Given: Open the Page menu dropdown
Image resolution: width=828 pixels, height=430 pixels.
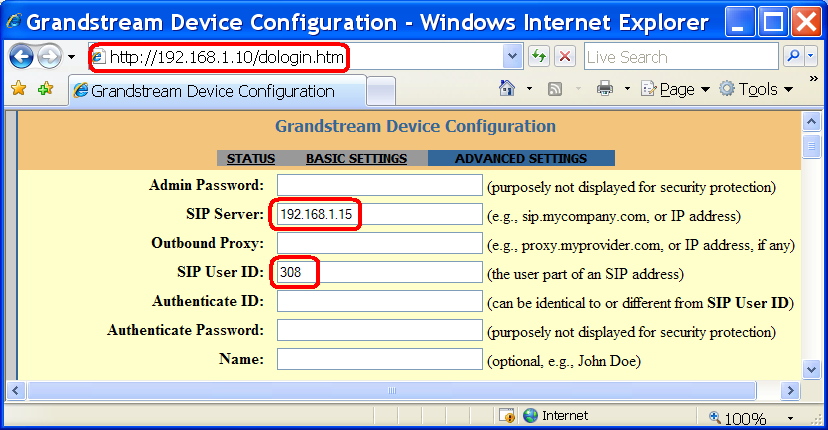Looking at the screenshot, I should coord(675,89).
